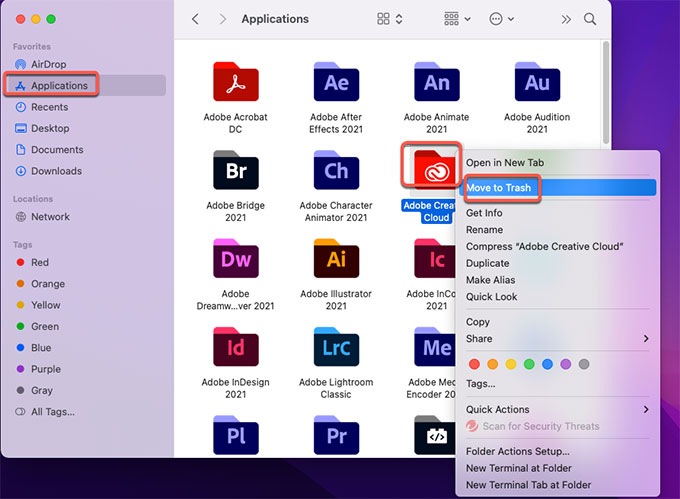Select Adobe InDesign 2021 folder icon
This screenshot has height=499, width=680.
[x=235, y=347]
